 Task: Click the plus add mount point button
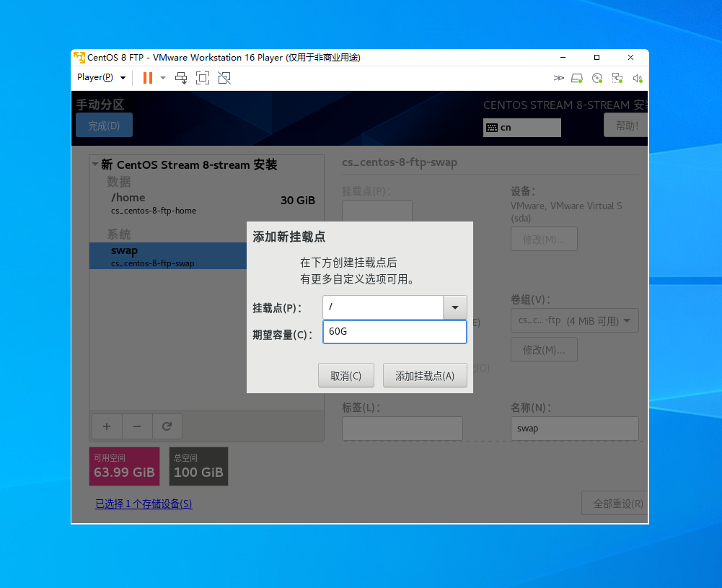click(107, 426)
